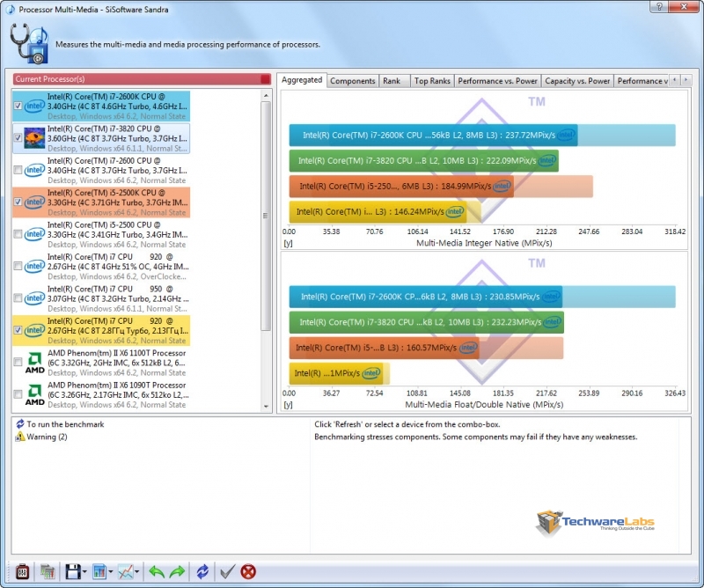Click the orange 184.99MPix/s i5 bar
This screenshot has height=588, width=704.
point(401,187)
